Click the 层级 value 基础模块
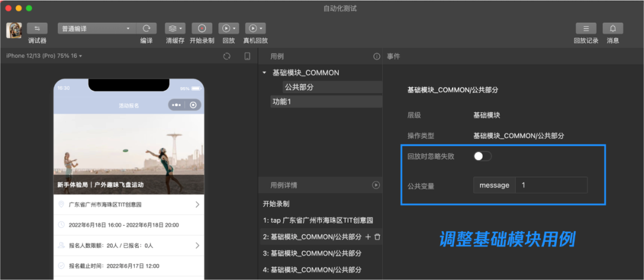This screenshot has height=280, width=644. tap(487, 115)
